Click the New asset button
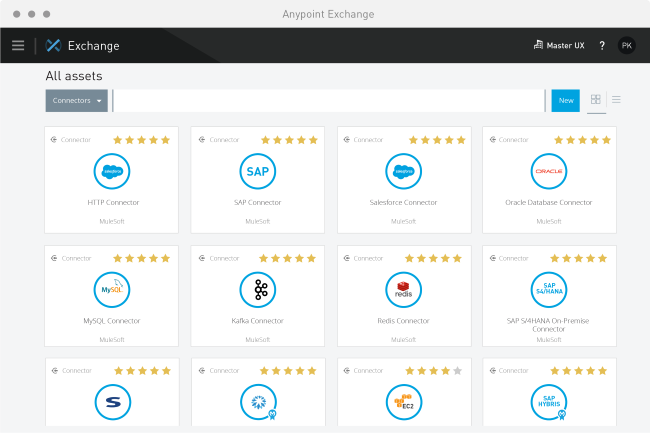Viewport: 650px width, 433px height. (x=565, y=101)
